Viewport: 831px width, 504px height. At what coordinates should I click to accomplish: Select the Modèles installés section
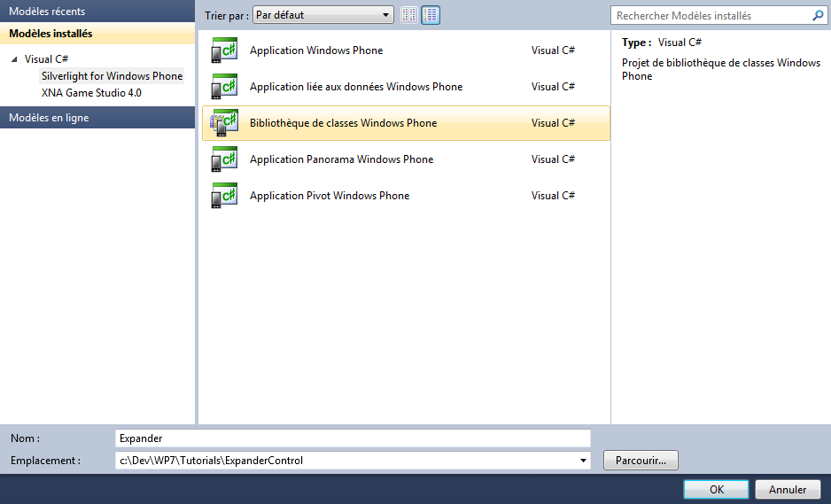point(50,34)
